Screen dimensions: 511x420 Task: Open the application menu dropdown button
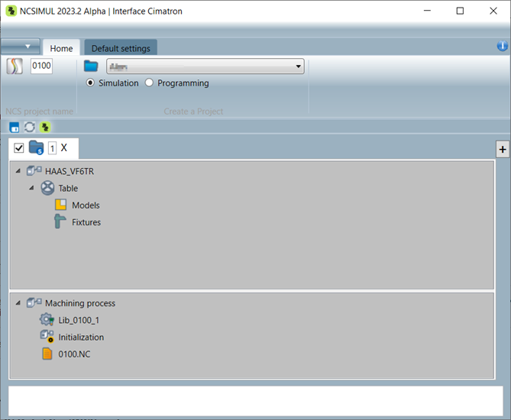(21, 47)
